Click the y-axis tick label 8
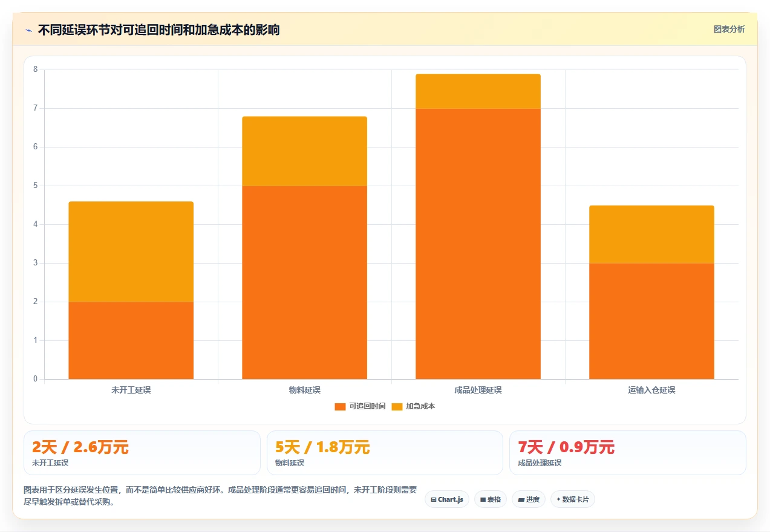The height and width of the screenshot is (532, 770). (35, 70)
